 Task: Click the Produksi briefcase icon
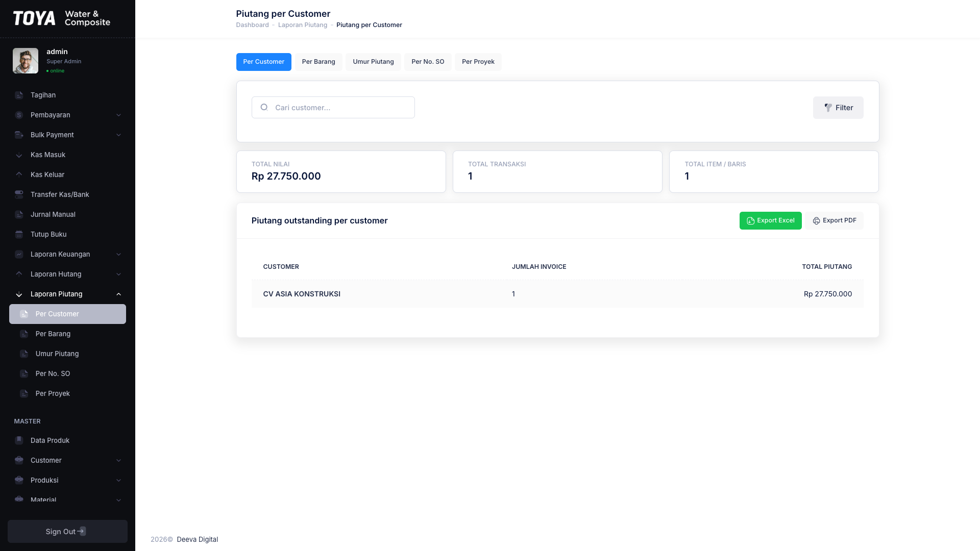19,480
